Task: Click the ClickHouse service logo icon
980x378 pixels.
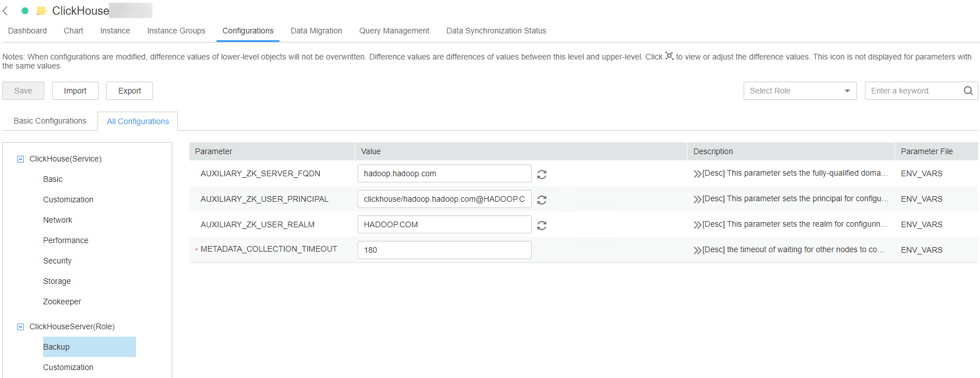Action: coord(41,11)
